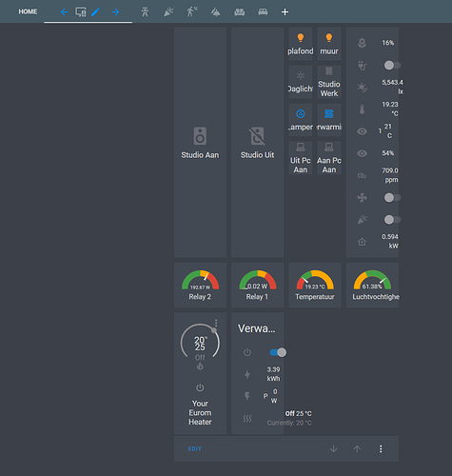Click the thermometer icon beside 19.23 °C
This screenshot has height=476, width=452.
(362, 109)
